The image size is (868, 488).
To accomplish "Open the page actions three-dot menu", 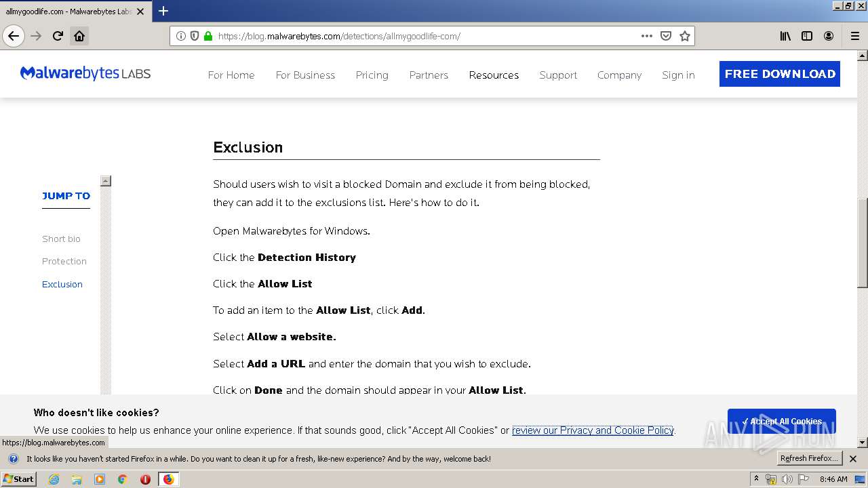I will 647,36.
